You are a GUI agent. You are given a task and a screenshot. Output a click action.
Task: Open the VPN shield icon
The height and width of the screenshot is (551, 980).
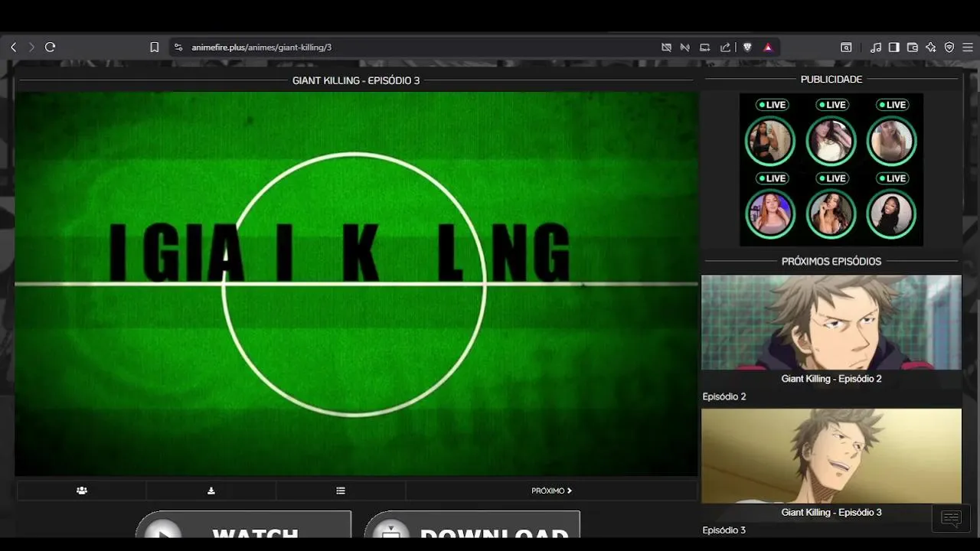coord(949,47)
